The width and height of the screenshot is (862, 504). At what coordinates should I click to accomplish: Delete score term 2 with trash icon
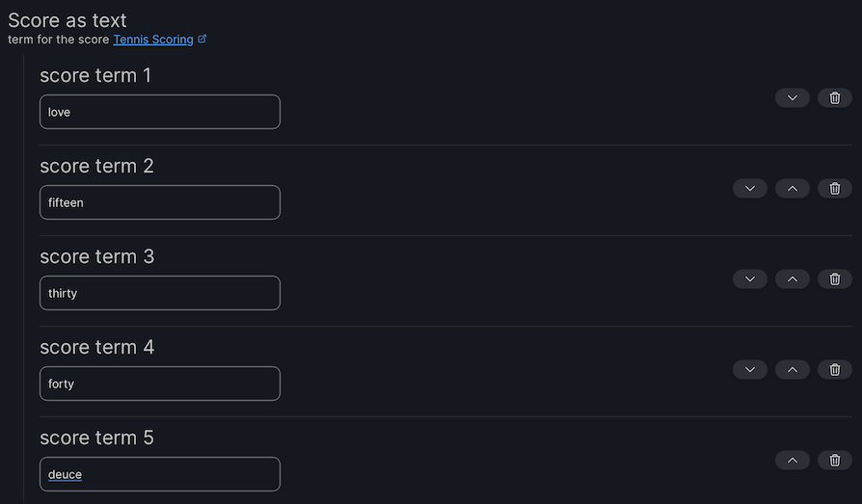[x=835, y=188]
